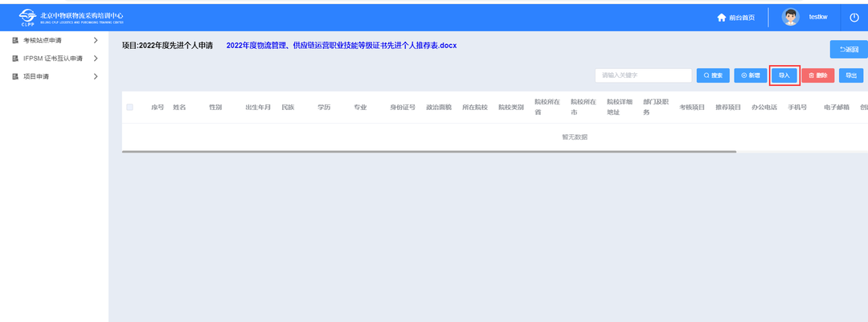
Task: Click the 考核项目 column header
Action: [x=692, y=108]
